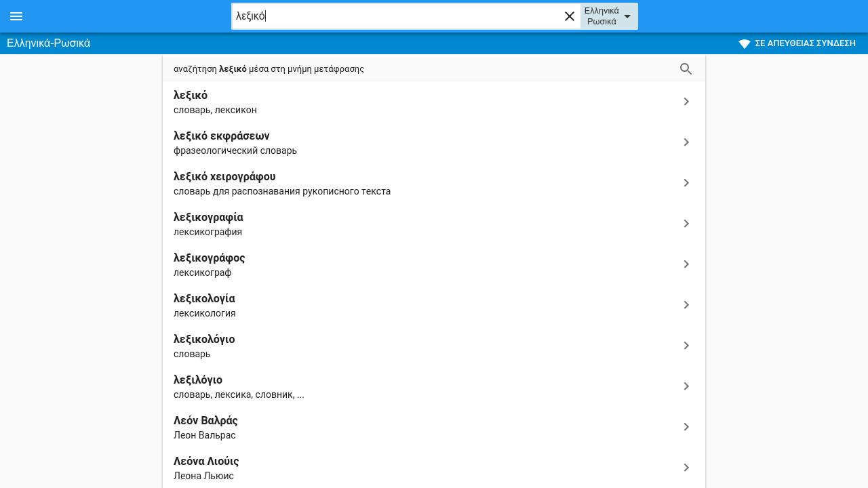Viewport: 868px width, 488px height.
Task: Click translation словарь, лексика, словник
Action: 239,394
